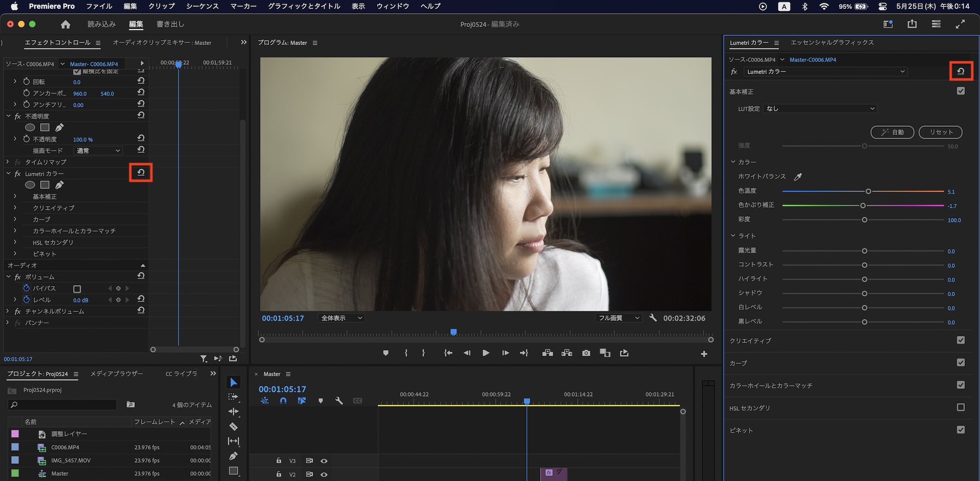Disable the 基本補正 section checkbox
The image size is (980, 481).
pos(960,91)
